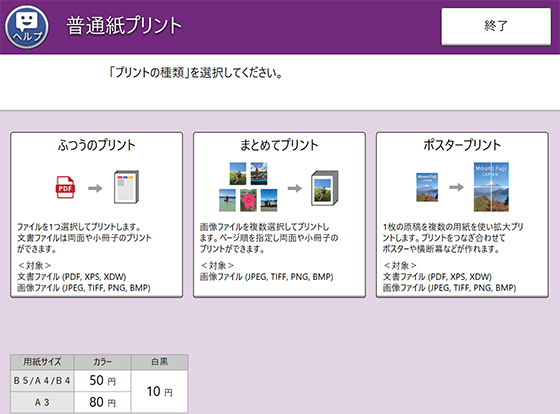Click the arrow in まとめてプリント card
Image resolution: width=560 pixels, height=414 pixels.
point(295,188)
